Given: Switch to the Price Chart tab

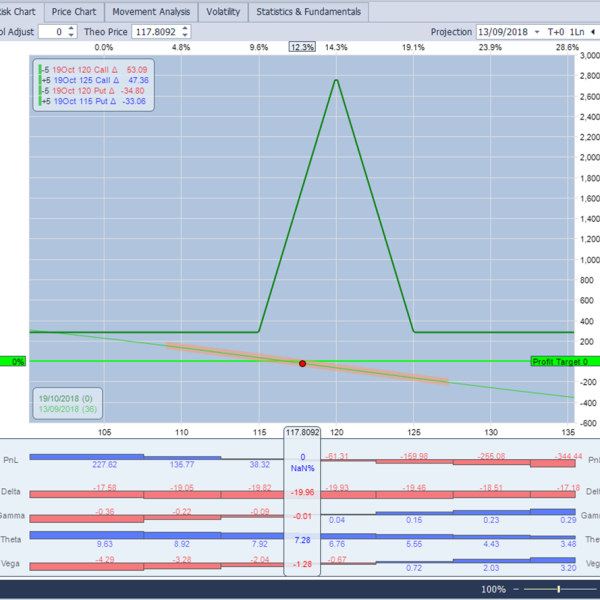Looking at the screenshot, I should [x=73, y=12].
